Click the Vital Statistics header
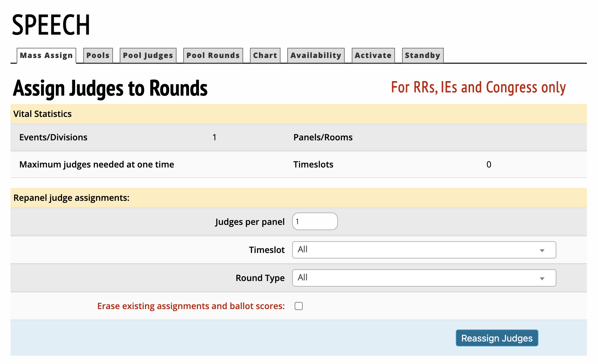 42,114
